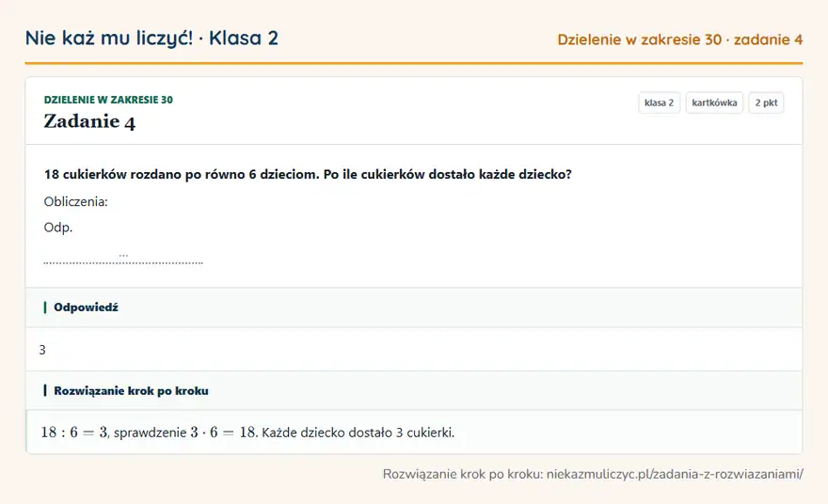Click the equation '18 : 6 = 3'
The width and height of the screenshot is (828, 504).
[x=74, y=433]
